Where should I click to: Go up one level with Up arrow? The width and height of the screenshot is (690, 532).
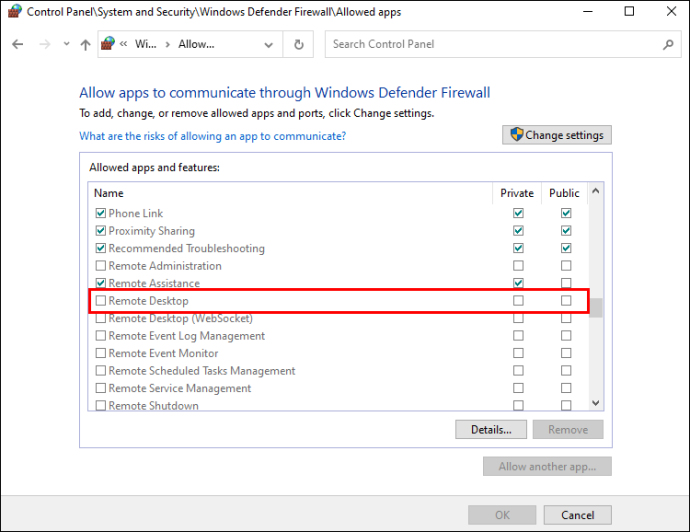[x=85, y=44]
